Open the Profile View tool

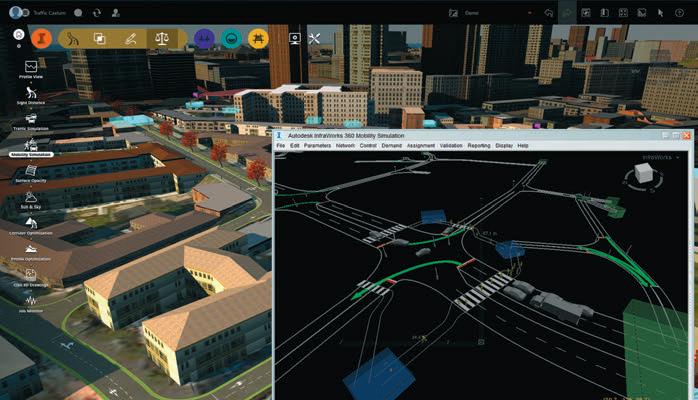pyautogui.click(x=31, y=69)
